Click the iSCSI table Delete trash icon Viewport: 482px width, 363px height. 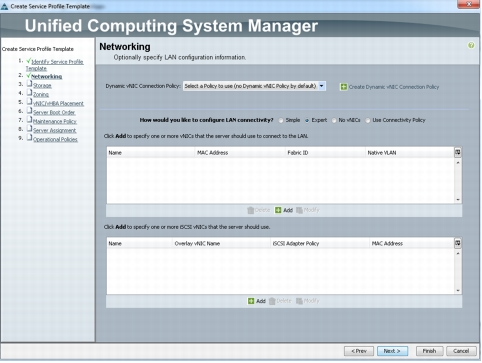click(272, 301)
